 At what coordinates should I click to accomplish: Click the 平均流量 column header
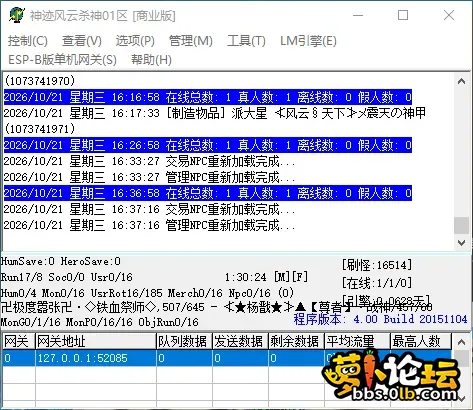tap(357, 341)
